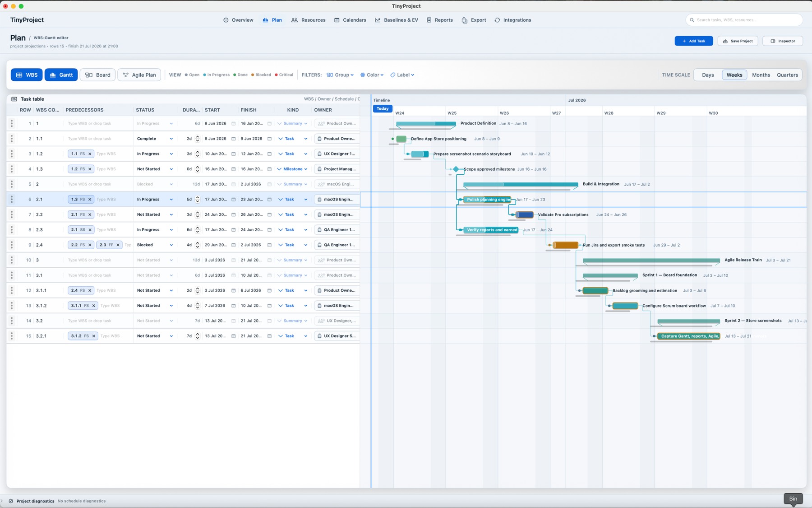The height and width of the screenshot is (508, 812).
Task: Switch to the Board view
Action: [x=97, y=75]
